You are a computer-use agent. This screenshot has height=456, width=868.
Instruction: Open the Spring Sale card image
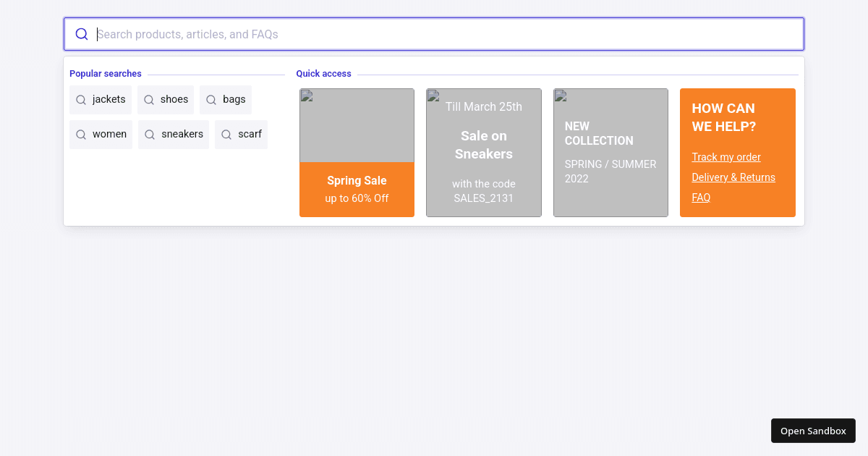coord(357,125)
